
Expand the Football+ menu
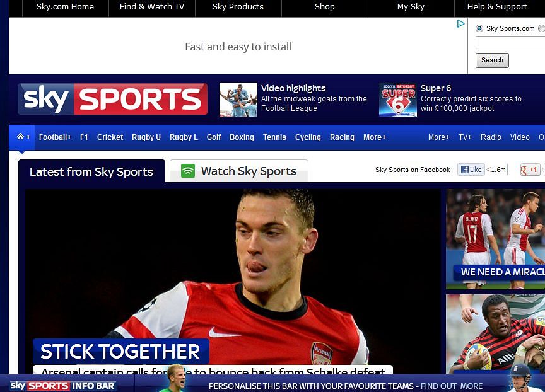pos(55,137)
